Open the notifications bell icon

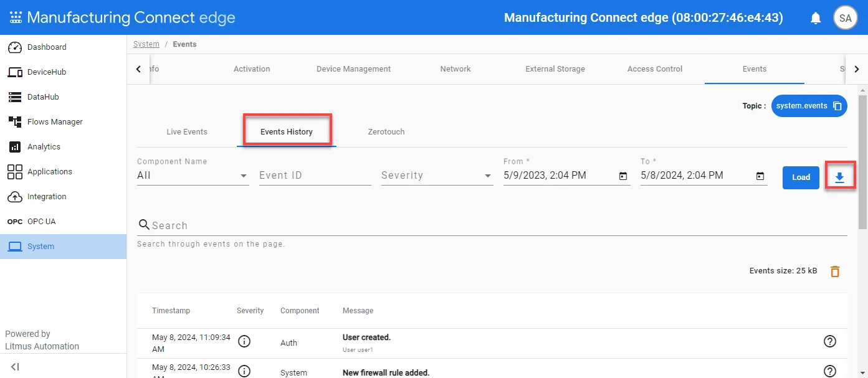coord(816,18)
